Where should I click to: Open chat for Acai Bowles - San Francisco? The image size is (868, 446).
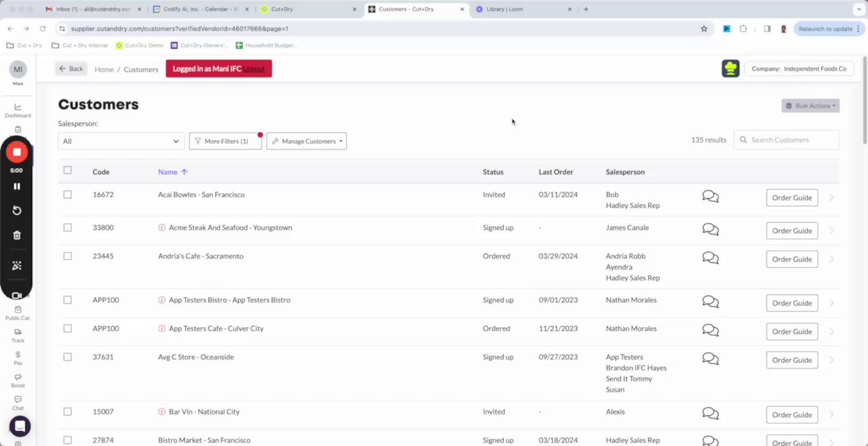[711, 196]
